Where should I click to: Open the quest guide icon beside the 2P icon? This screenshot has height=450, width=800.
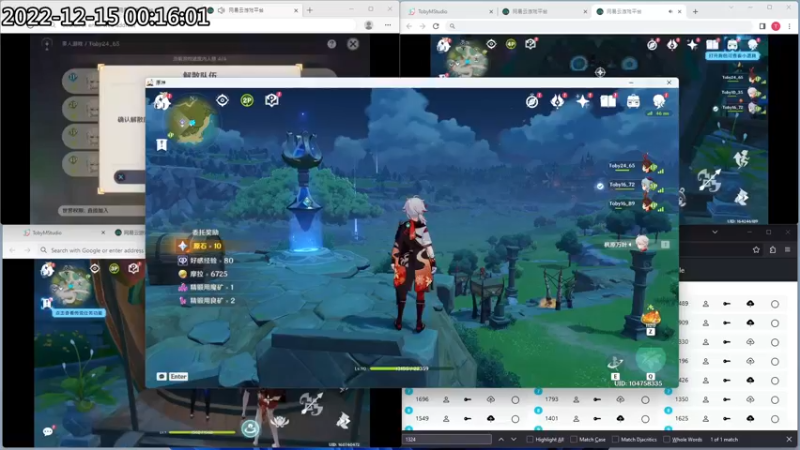272,100
